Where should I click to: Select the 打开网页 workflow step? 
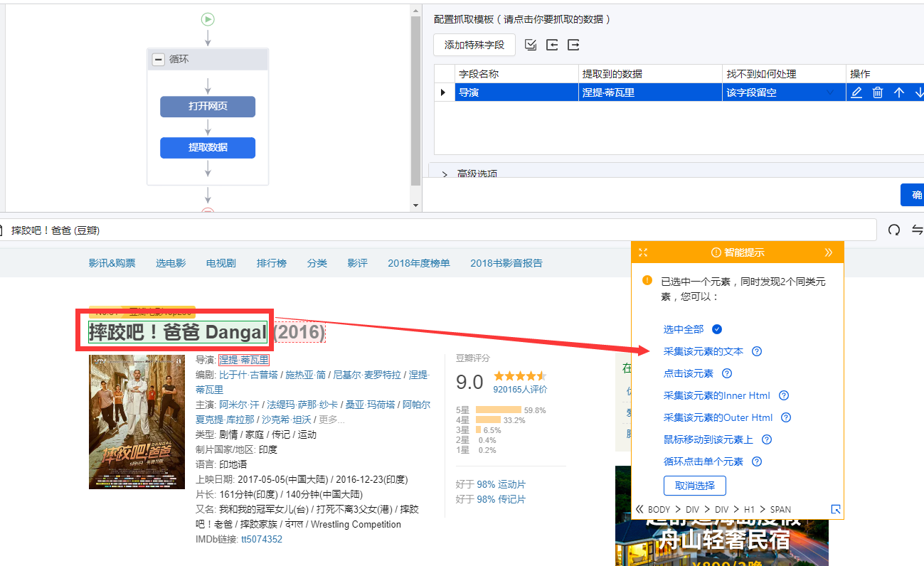(x=208, y=107)
